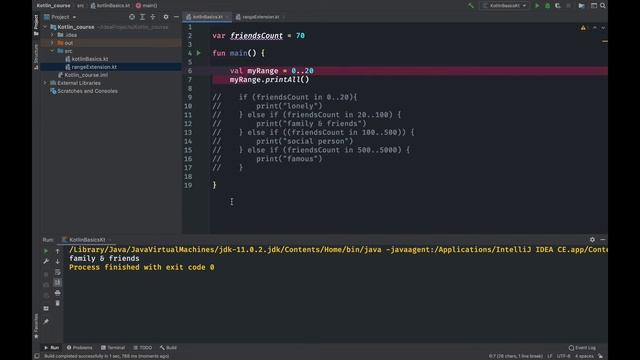Click the yellow warning inspection icon in editor
Viewport: 640px width, 360px height.
pyautogui.click(x=583, y=28)
